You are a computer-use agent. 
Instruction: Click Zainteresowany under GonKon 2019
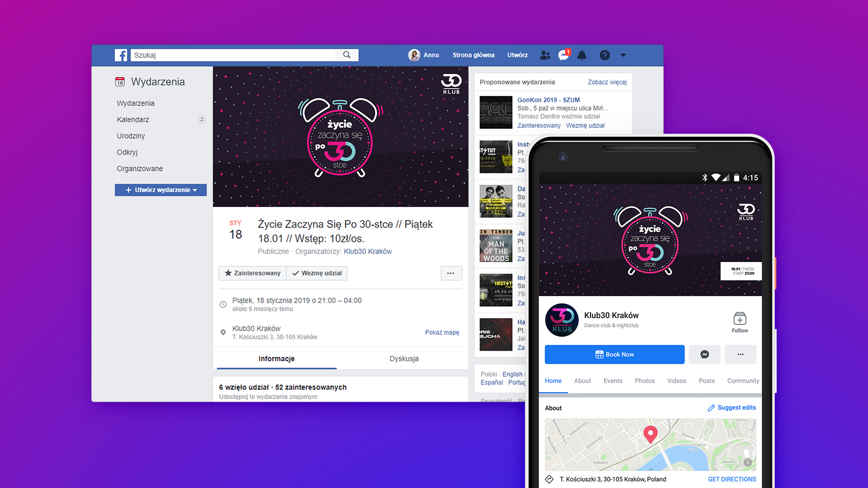539,126
